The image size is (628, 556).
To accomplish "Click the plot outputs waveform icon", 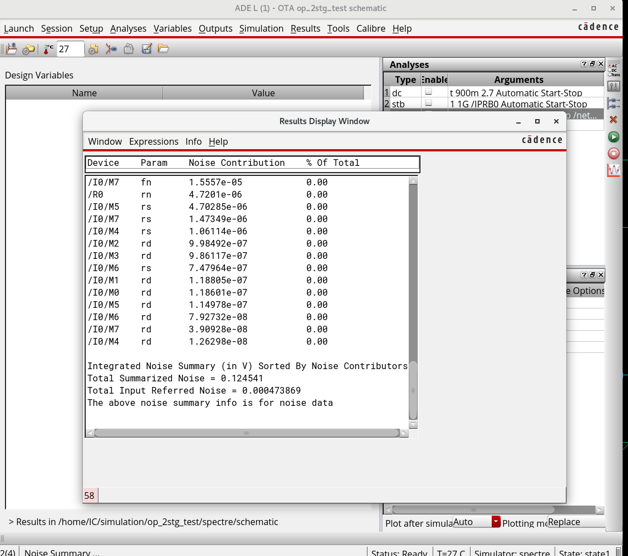I will [x=614, y=170].
